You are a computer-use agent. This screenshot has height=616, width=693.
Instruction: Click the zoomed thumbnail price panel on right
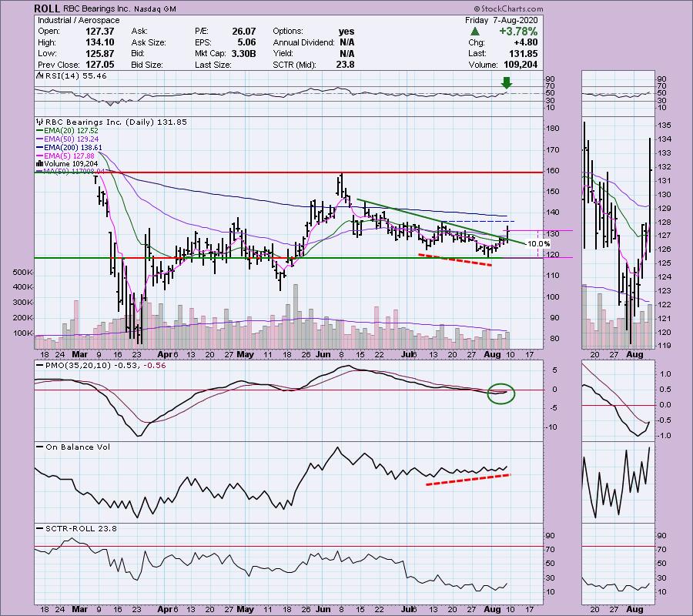coord(618,231)
